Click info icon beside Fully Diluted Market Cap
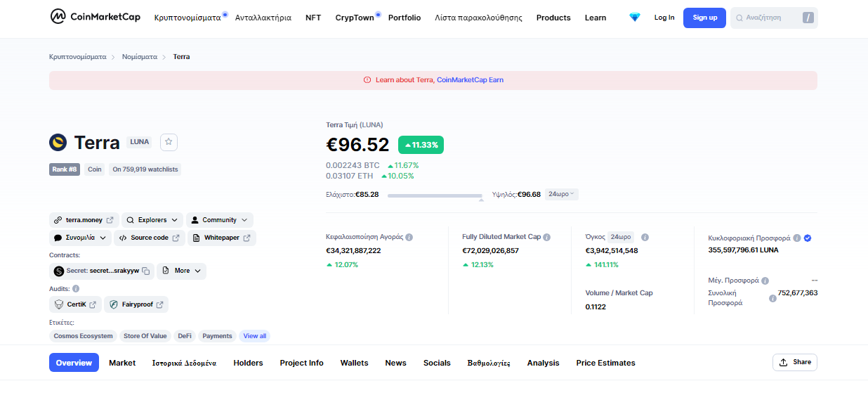 click(547, 237)
